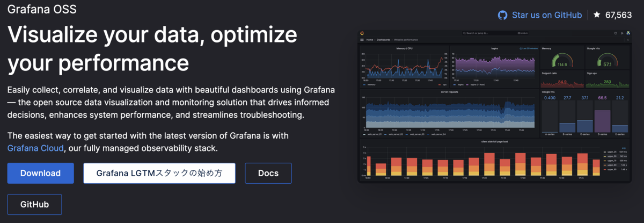644x223 pixels.
Task: Select Website performance breadcrumb in preview
Action: pos(406,40)
